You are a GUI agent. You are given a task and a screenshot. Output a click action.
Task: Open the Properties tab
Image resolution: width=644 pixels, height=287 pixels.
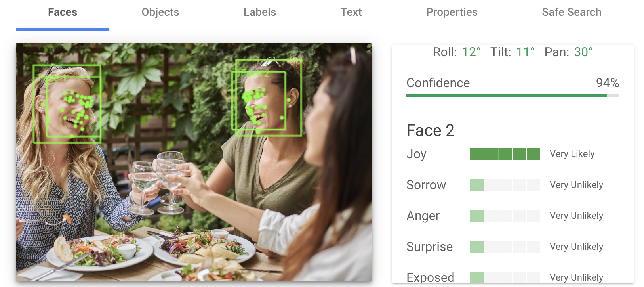[452, 13]
